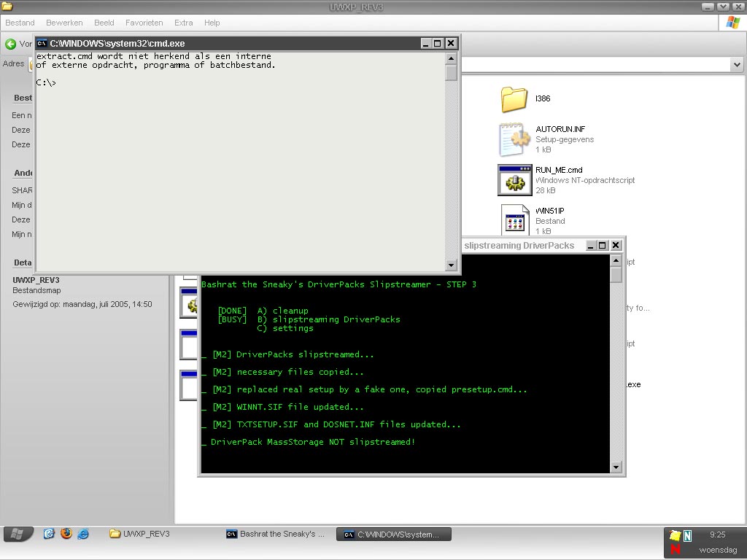Click the 'Bashrat the Sneaky's DriverPacks Slipstreamer' heading line
This screenshot has width=747, height=560.
tap(338, 284)
